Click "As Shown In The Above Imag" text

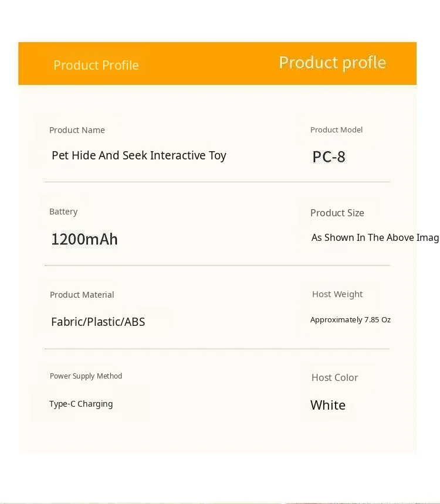pos(375,237)
